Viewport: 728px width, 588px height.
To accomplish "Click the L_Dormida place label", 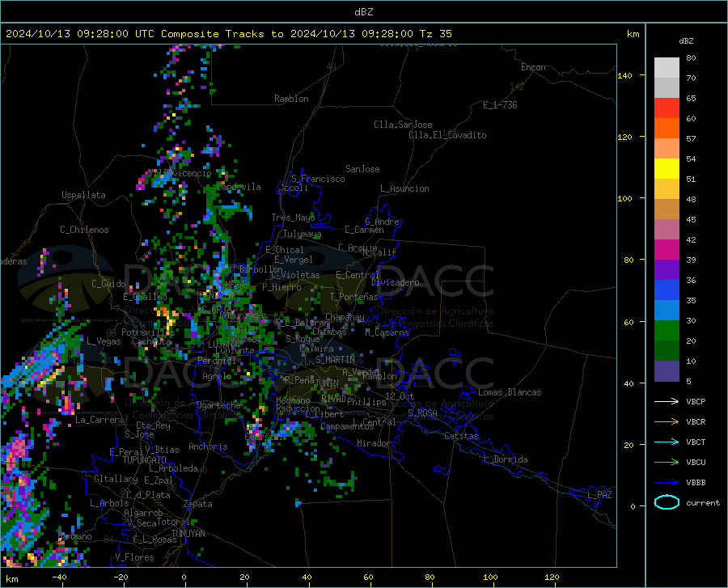I will [506, 459].
